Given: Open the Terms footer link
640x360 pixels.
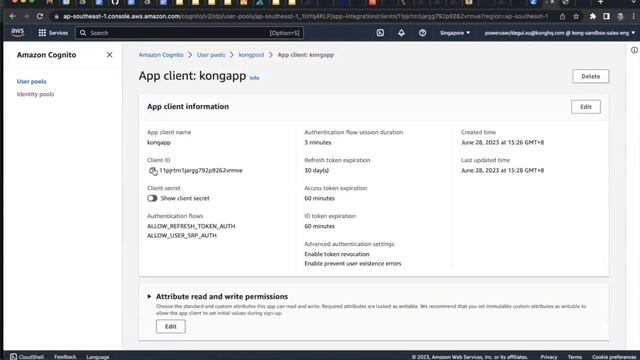Looking at the screenshot, I should [575, 357].
